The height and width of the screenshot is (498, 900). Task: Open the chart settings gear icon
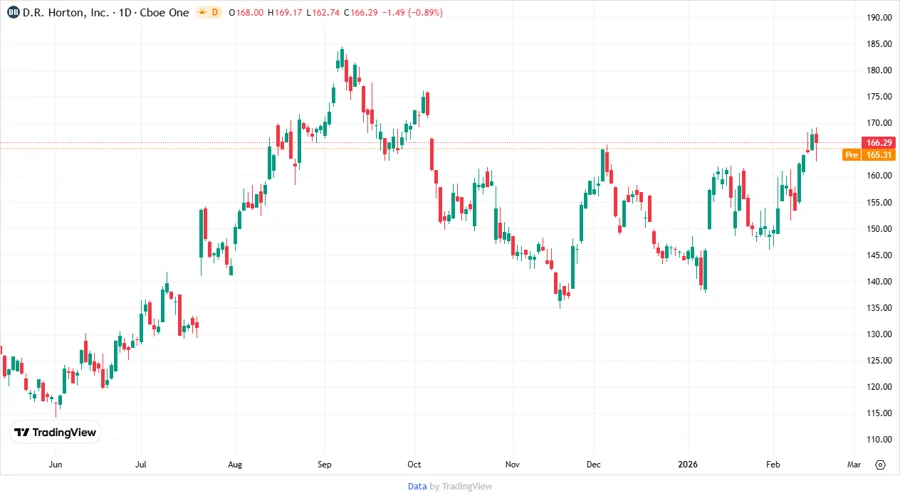[x=880, y=465]
